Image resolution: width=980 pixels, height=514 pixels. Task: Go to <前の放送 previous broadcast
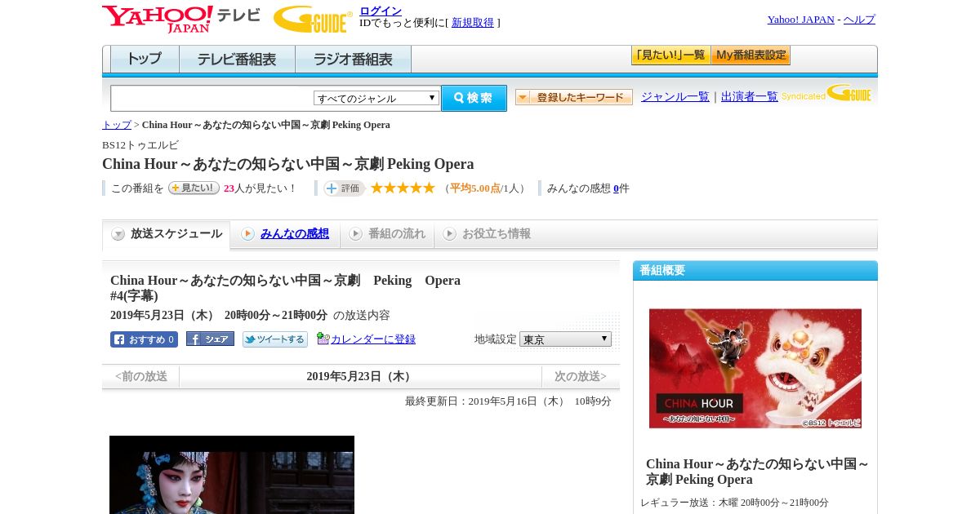pyautogui.click(x=141, y=376)
